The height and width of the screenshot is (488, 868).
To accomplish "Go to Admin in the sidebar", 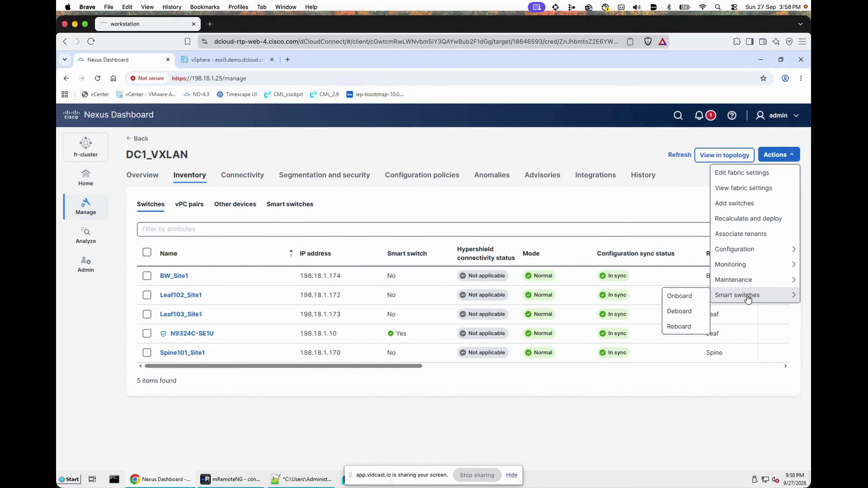I will [85, 264].
